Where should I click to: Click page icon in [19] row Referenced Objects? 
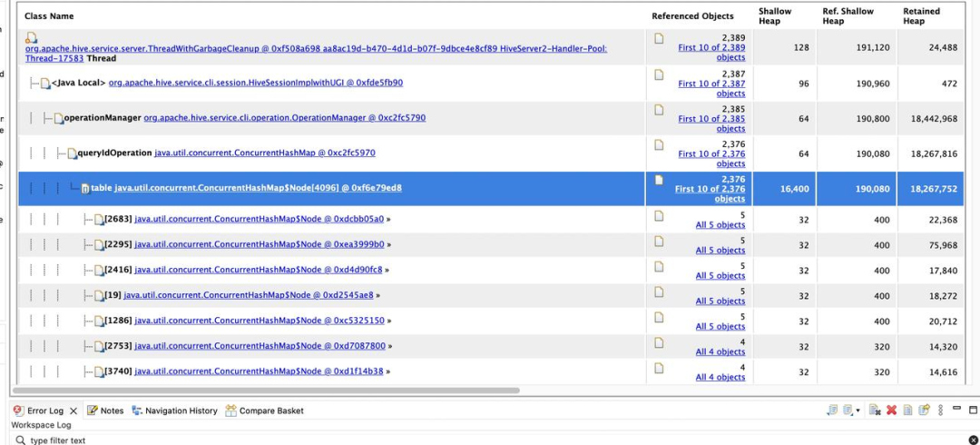point(659,292)
